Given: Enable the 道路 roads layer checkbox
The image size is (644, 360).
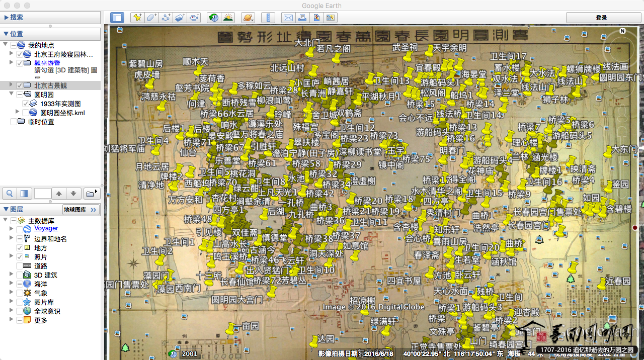Looking at the screenshot, I should click(20, 266).
